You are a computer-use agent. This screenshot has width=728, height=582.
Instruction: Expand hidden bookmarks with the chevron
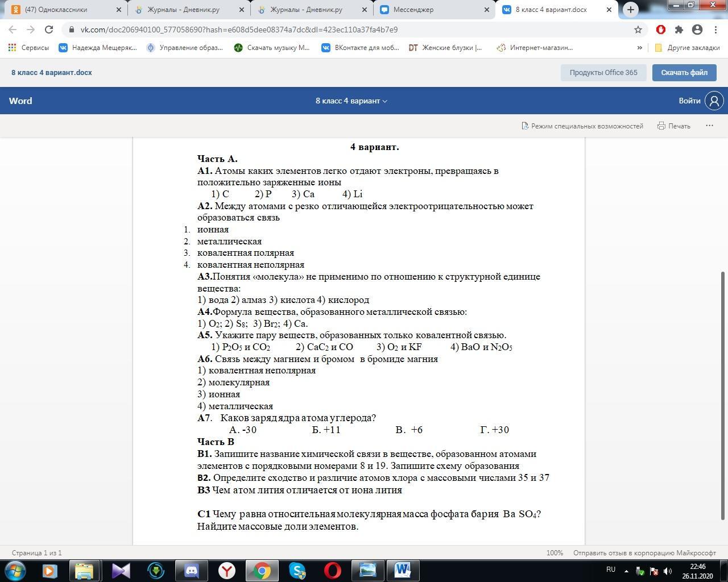pos(639,48)
